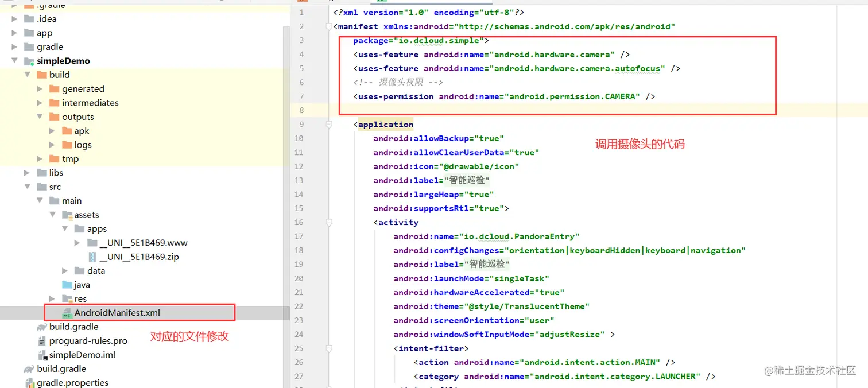The image size is (868, 388).
Task: Click android:theme TranslucentTheme attribute line
Action: pos(491,306)
